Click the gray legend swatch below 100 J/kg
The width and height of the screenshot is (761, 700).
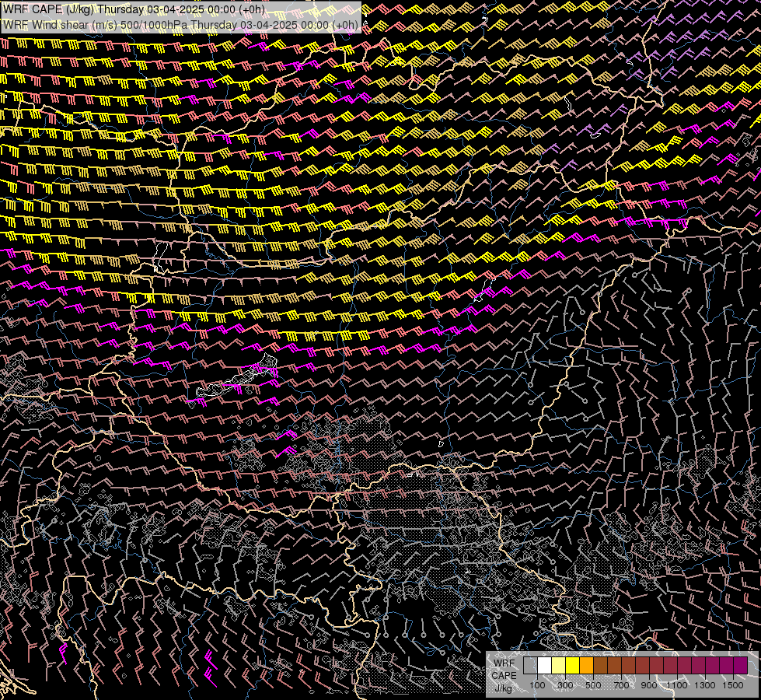(530, 666)
